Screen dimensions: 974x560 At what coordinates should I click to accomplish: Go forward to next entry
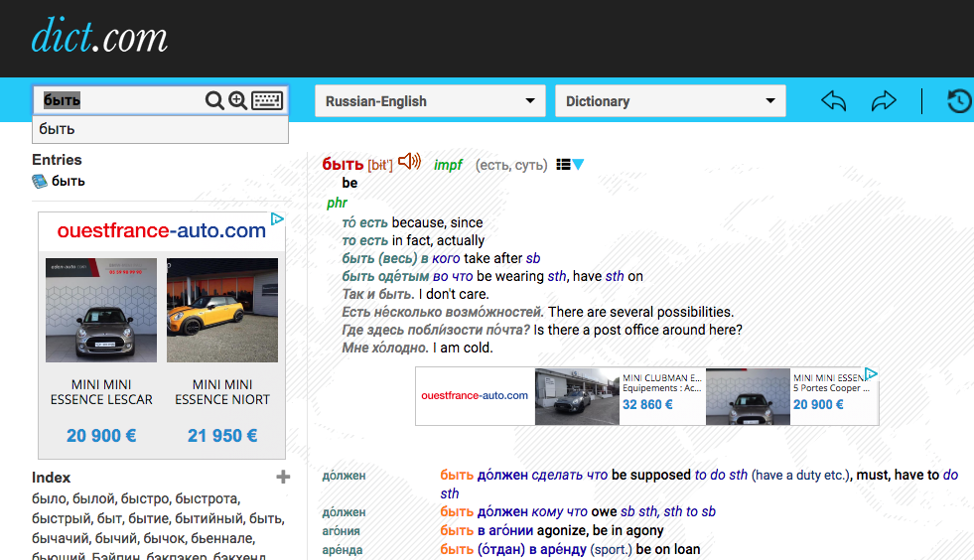pos(883,101)
